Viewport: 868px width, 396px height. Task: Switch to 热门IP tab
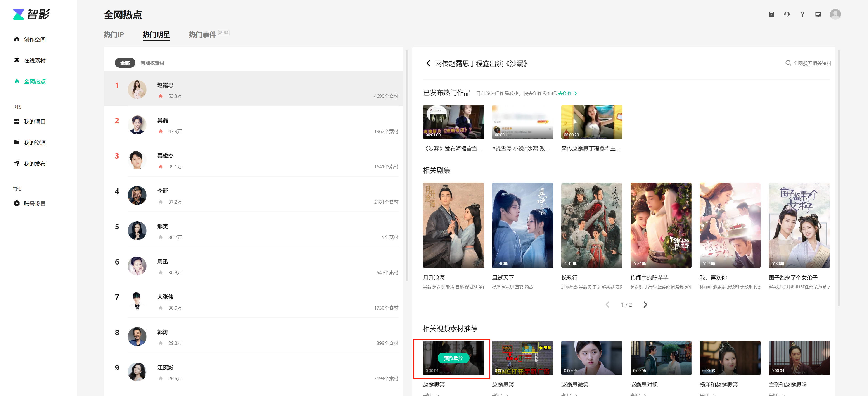pos(114,34)
